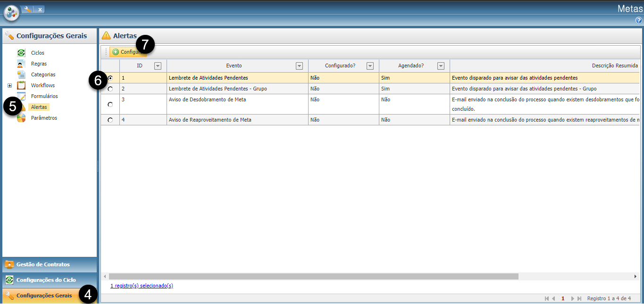The image size is (644, 304).
Task: Sort by the Evento column header
Action: coord(234,66)
